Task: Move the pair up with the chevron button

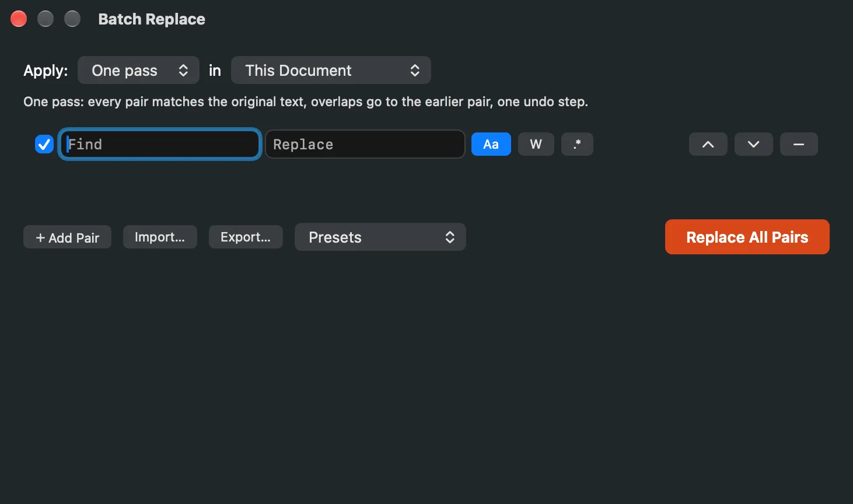Action: coord(708,144)
